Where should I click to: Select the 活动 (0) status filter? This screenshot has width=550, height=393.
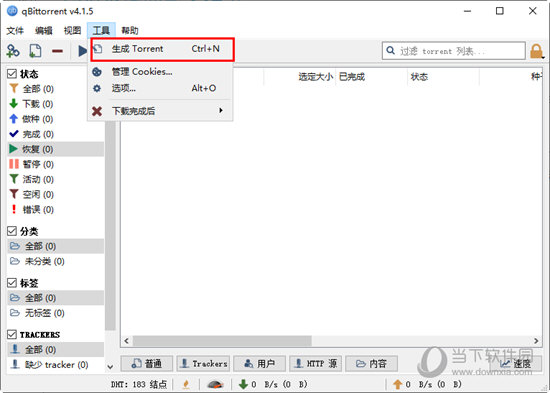[x=55, y=179]
